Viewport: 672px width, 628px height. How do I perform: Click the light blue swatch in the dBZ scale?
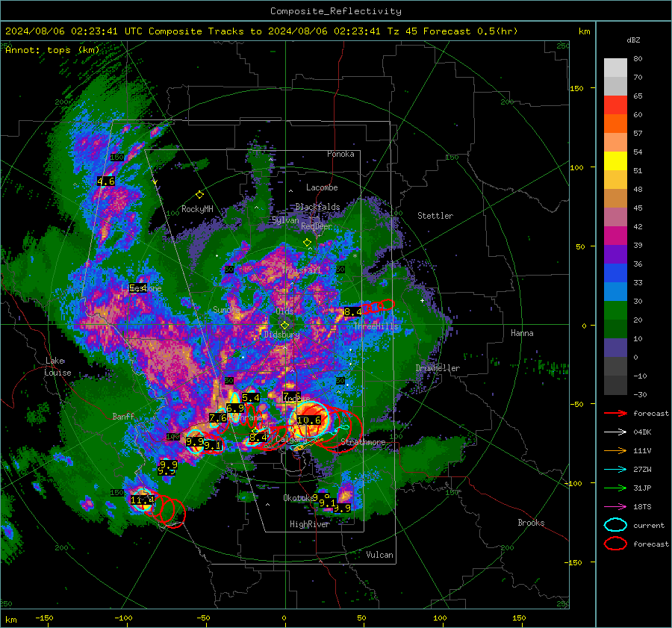(x=615, y=292)
